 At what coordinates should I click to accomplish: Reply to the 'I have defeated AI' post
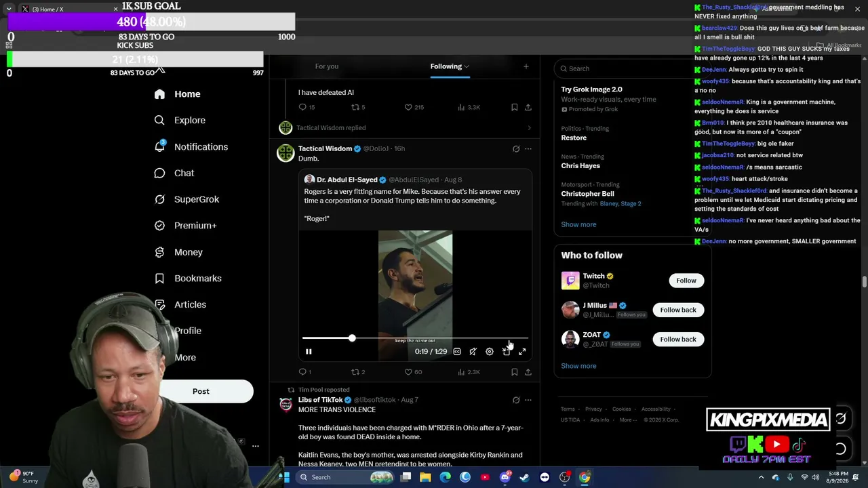pyautogui.click(x=307, y=107)
